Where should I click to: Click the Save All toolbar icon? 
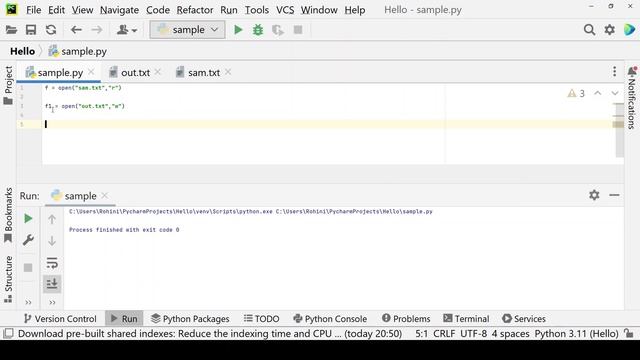tap(31, 30)
